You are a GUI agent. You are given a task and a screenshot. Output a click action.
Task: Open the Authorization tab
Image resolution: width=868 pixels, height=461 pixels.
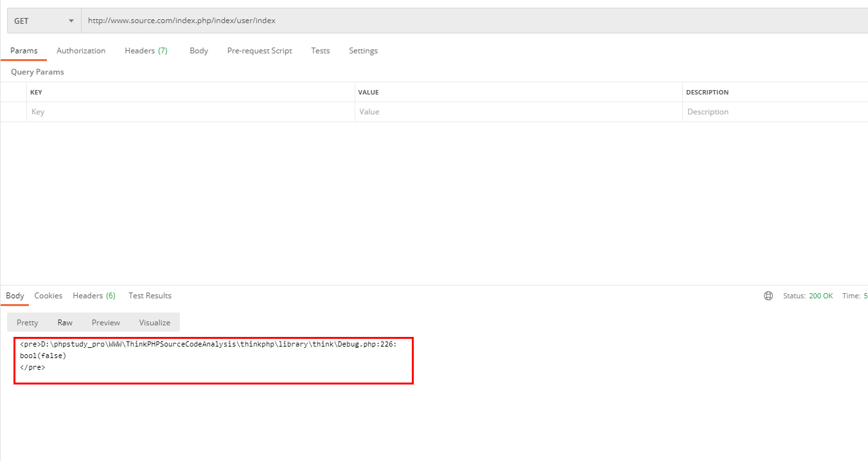click(x=81, y=51)
